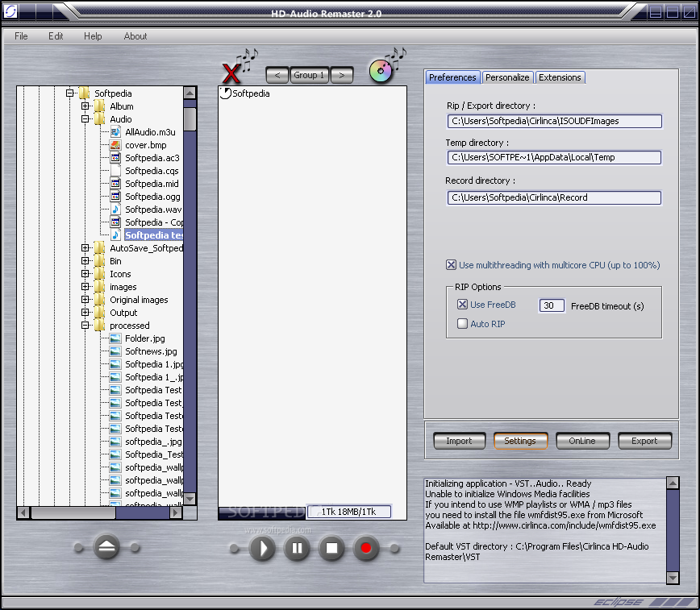Click the Export button

pos(644,441)
